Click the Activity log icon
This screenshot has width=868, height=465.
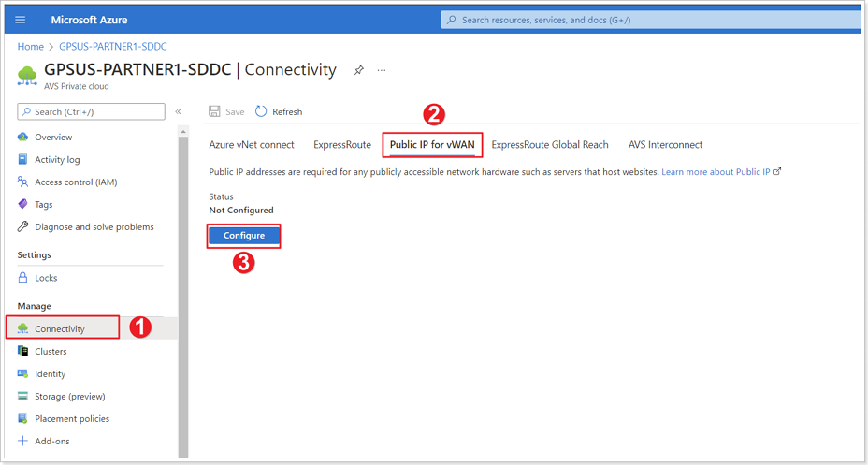[22, 159]
